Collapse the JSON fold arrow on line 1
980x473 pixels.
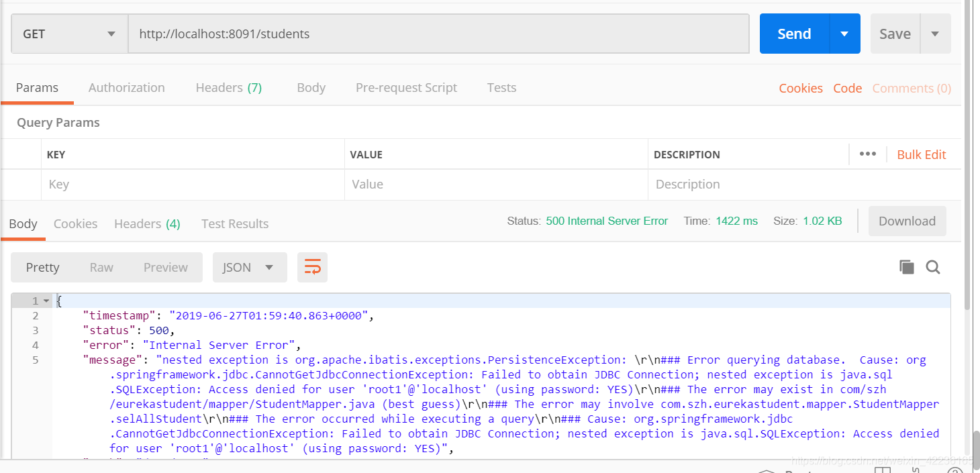(x=46, y=301)
